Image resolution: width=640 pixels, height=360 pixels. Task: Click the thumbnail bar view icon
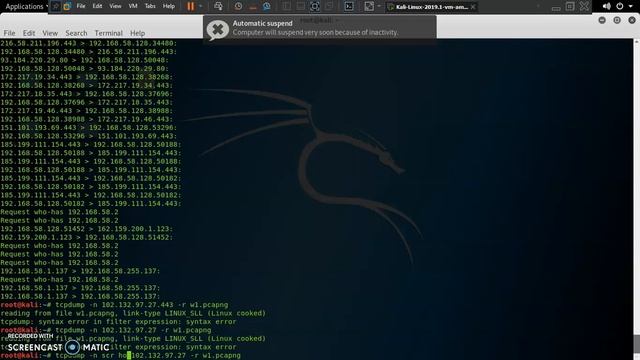pyautogui.click(x=301, y=6)
